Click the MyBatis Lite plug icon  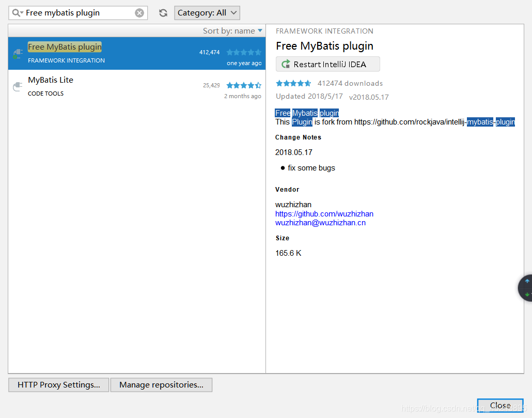click(18, 87)
